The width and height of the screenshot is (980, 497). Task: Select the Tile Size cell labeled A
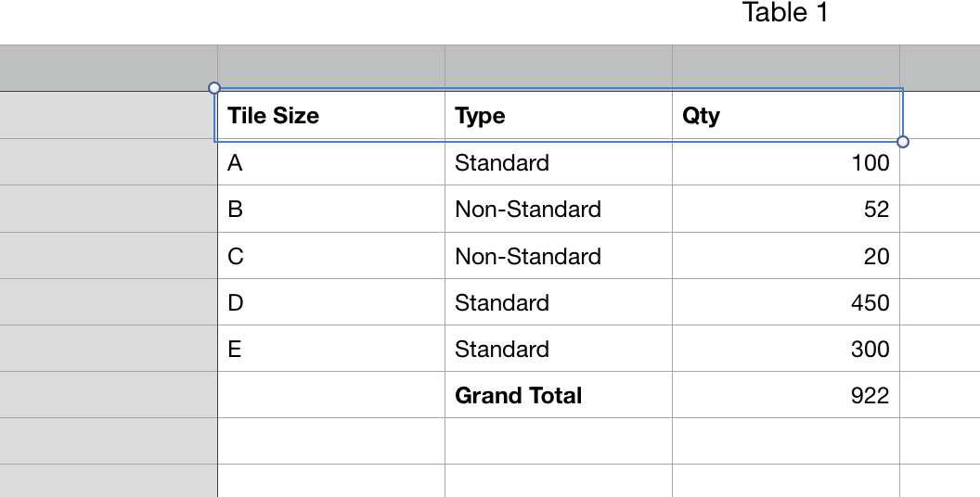click(x=331, y=162)
